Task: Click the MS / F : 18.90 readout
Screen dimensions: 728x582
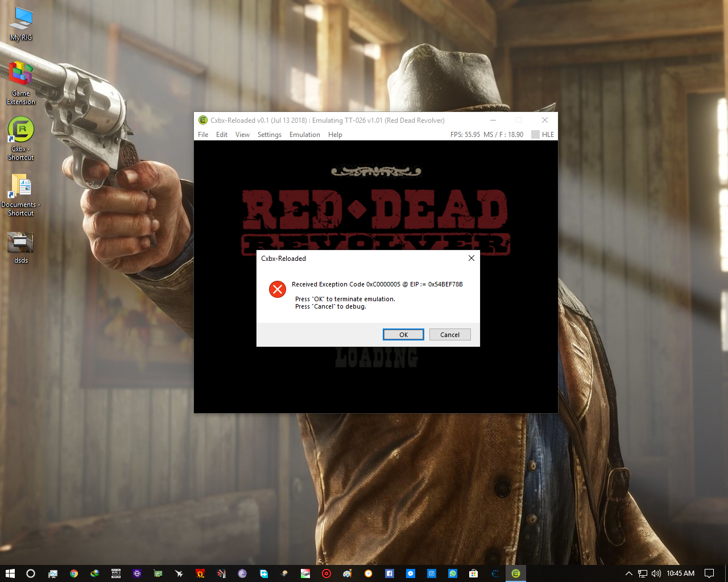Action: (503, 135)
